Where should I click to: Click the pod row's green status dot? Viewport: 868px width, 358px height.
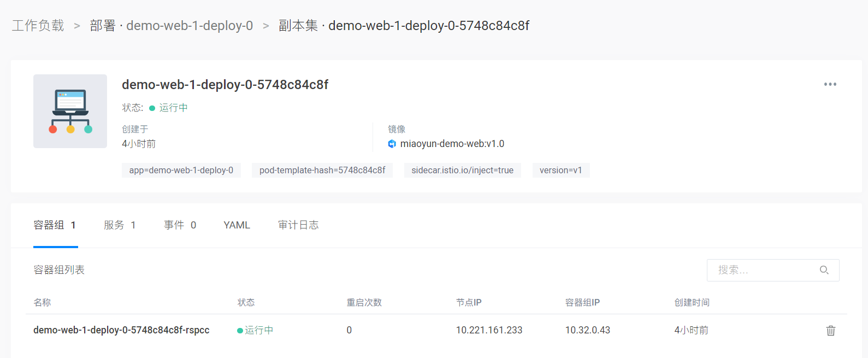click(240, 331)
